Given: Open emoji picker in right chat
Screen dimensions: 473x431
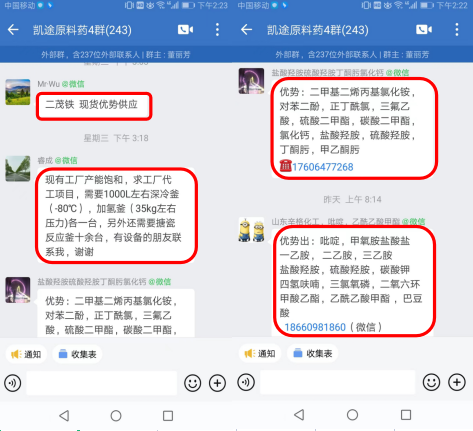Looking at the screenshot, I should [431, 382].
